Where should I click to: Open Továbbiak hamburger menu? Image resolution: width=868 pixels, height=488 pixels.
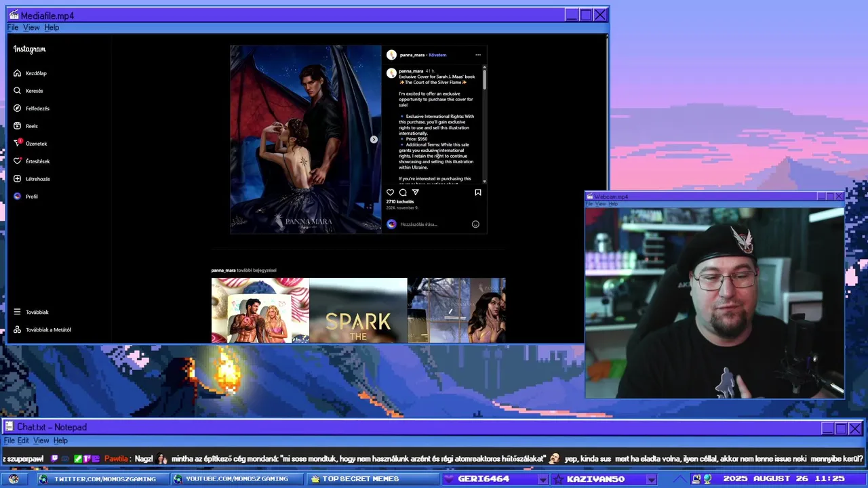click(x=31, y=312)
